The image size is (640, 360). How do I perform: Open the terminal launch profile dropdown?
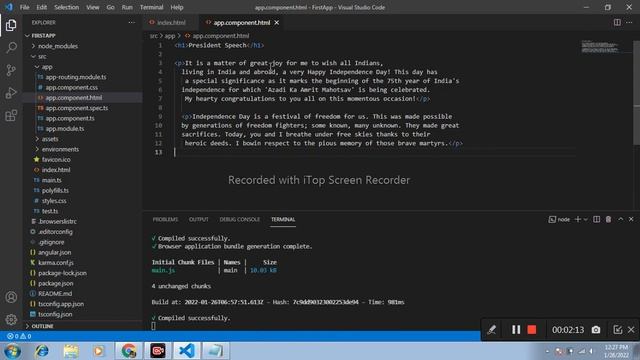585,220
